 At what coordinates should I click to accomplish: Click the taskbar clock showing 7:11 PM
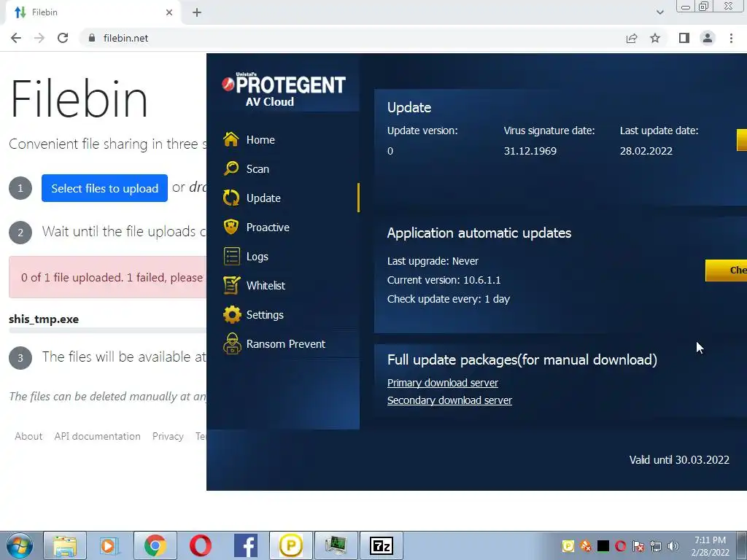tap(711, 545)
